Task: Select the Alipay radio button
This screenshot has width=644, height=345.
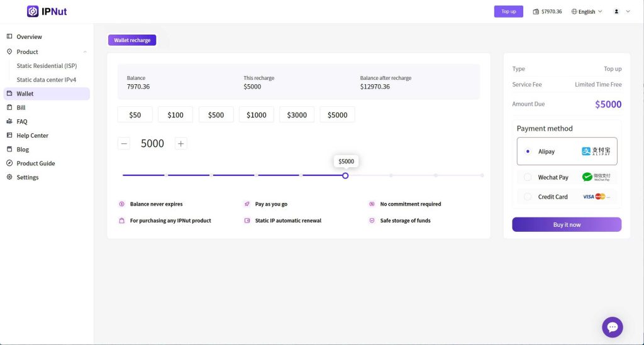Action: pos(528,151)
